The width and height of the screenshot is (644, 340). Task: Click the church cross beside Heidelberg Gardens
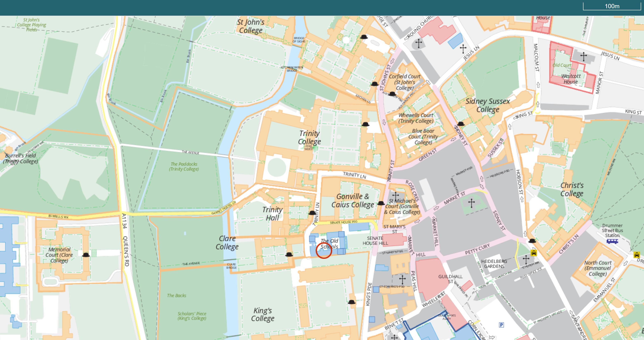[x=526, y=259]
